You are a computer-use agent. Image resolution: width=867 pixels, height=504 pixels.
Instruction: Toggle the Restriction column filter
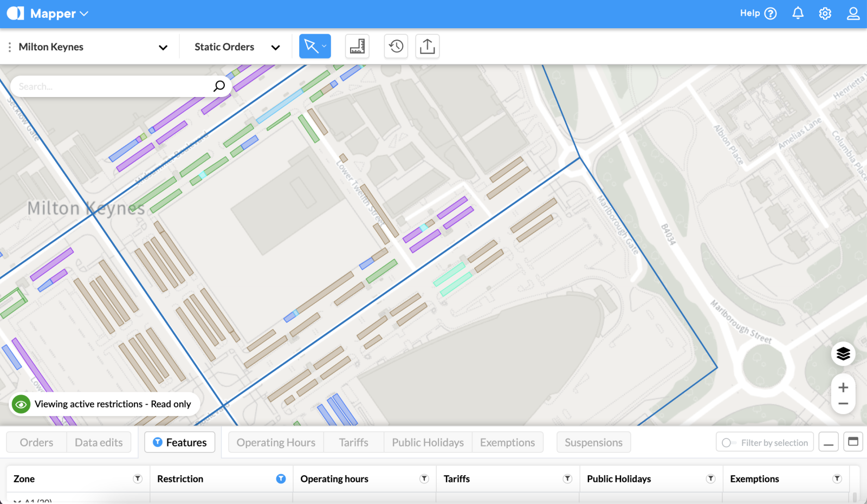pyautogui.click(x=281, y=479)
